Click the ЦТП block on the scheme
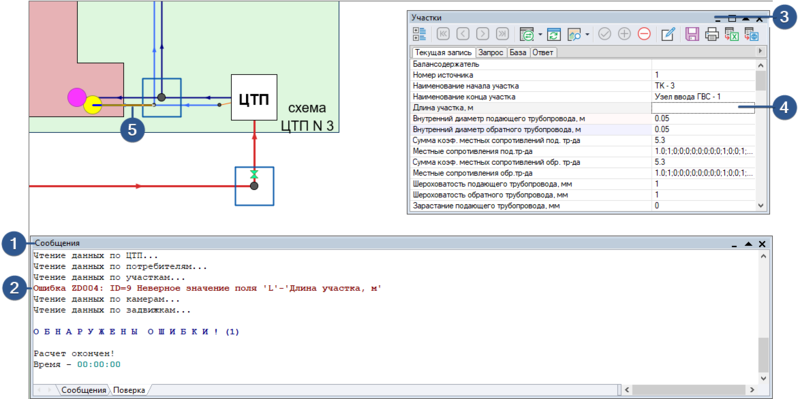The height and width of the screenshot is (399, 800). click(x=254, y=97)
